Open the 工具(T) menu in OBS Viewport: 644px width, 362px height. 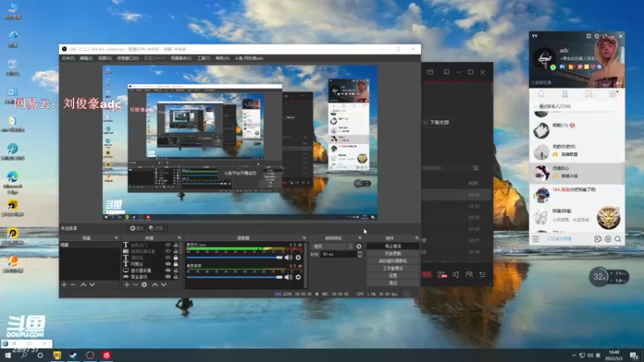click(204, 58)
